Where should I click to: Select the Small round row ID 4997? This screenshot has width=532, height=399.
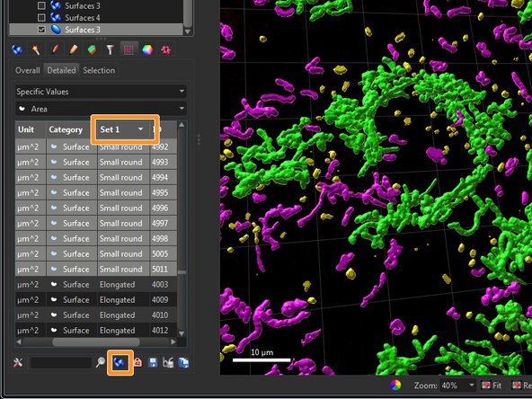pos(96,223)
